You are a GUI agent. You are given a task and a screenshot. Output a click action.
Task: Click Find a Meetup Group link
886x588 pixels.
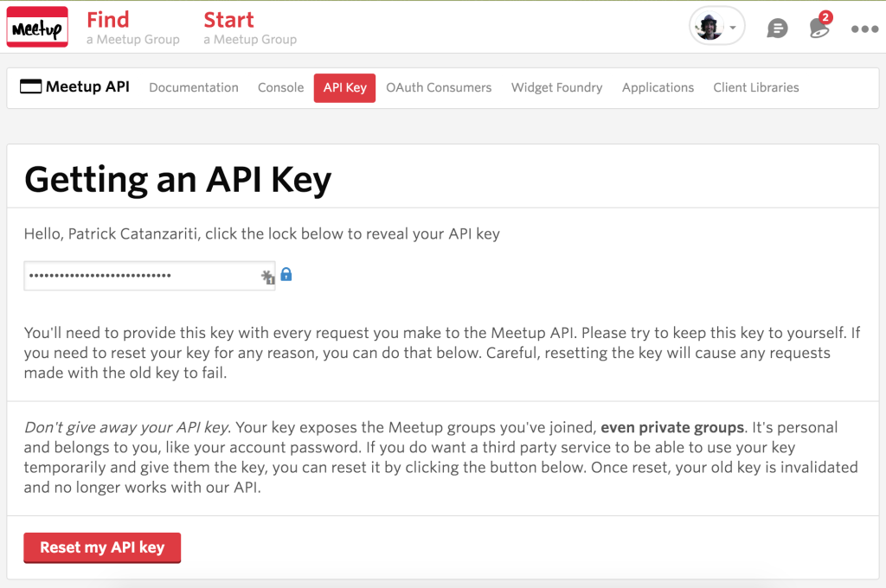pyautogui.click(x=132, y=28)
